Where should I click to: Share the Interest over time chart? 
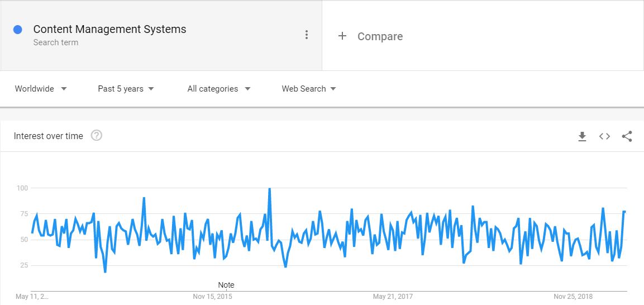pyautogui.click(x=627, y=136)
